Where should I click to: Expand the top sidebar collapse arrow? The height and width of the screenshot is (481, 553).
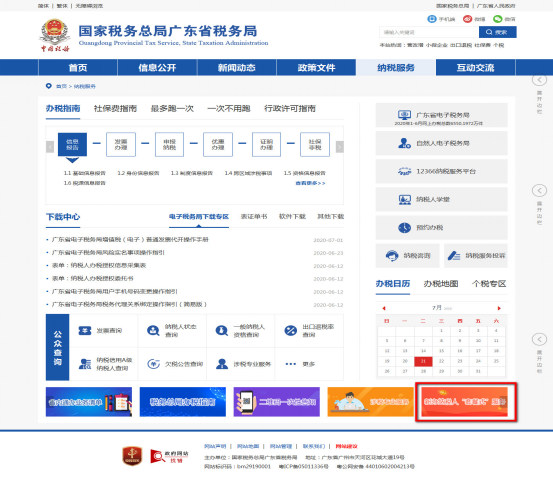tap(539, 80)
